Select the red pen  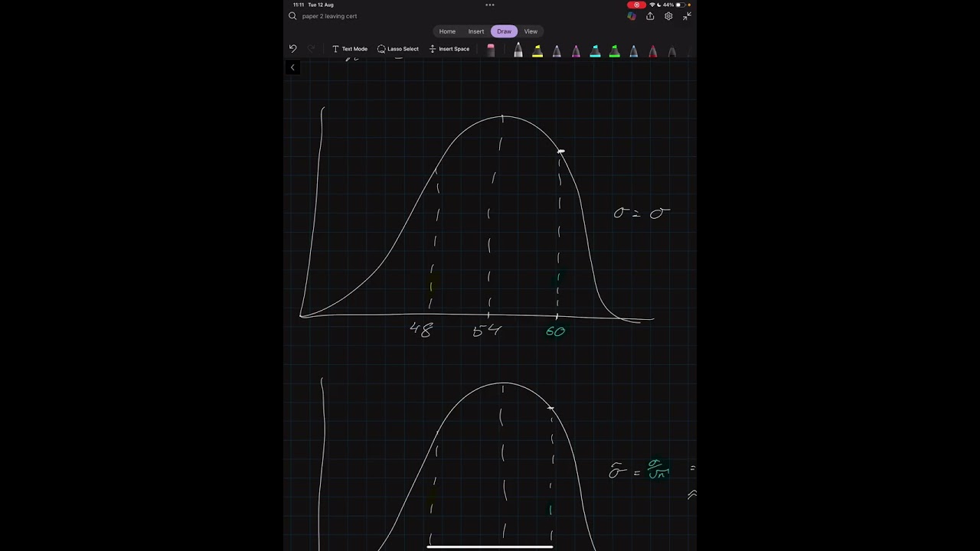652,51
